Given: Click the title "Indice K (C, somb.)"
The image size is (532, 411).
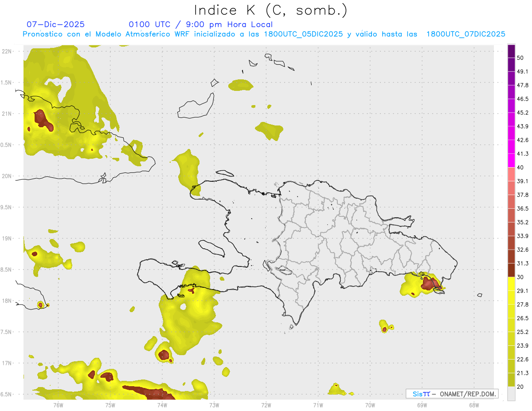Looking at the screenshot, I should [270, 11].
